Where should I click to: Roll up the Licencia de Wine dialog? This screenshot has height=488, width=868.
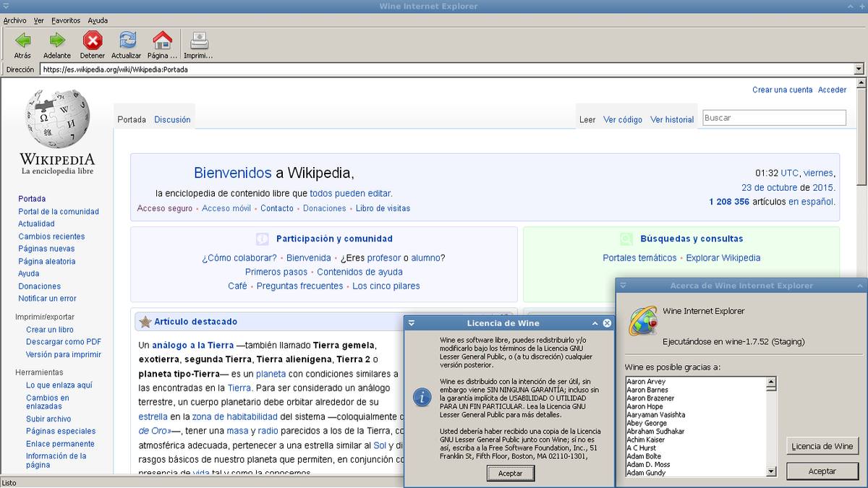pos(595,323)
